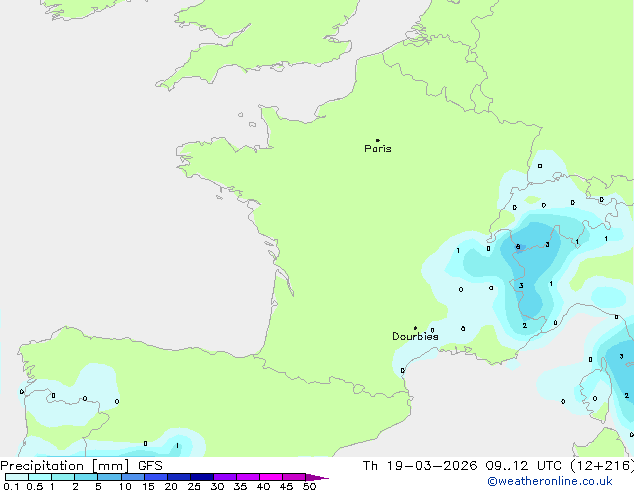Pick the legend swatch between 0.1 and 0.5
634x490 pixels.
click(x=17, y=477)
